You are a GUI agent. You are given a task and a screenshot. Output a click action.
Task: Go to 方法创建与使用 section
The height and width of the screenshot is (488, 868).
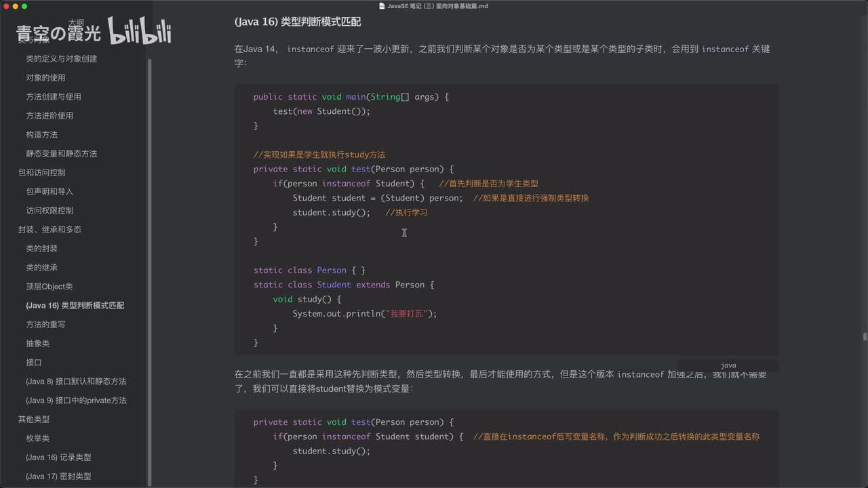click(54, 97)
